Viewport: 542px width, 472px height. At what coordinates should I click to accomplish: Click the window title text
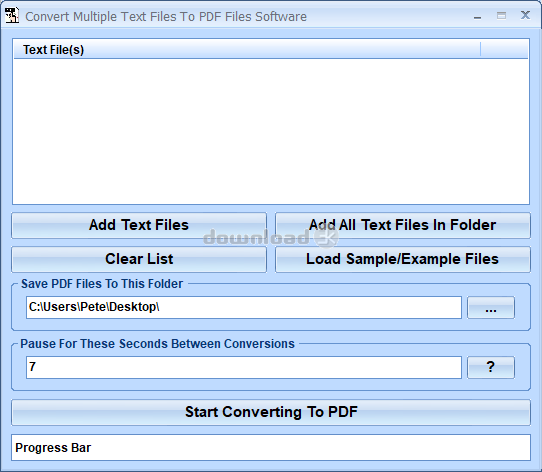coord(166,17)
